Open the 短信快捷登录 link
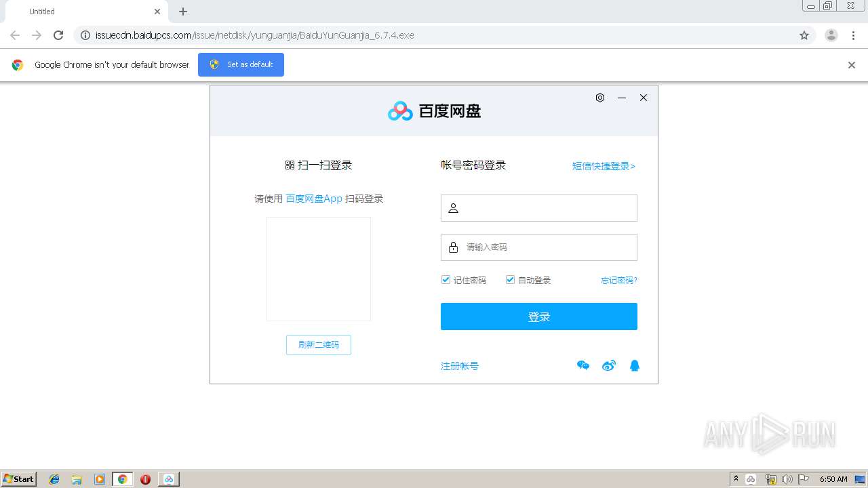This screenshot has height=488, width=868. pos(604,166)
